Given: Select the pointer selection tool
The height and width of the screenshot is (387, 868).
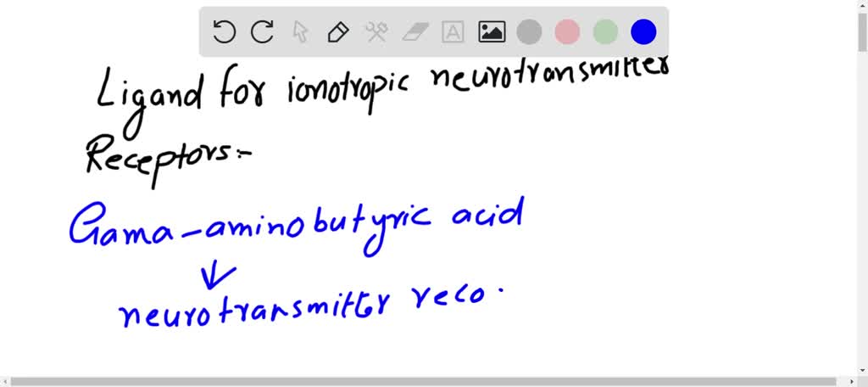Looking at the screenshot, I should click(300, 32).
